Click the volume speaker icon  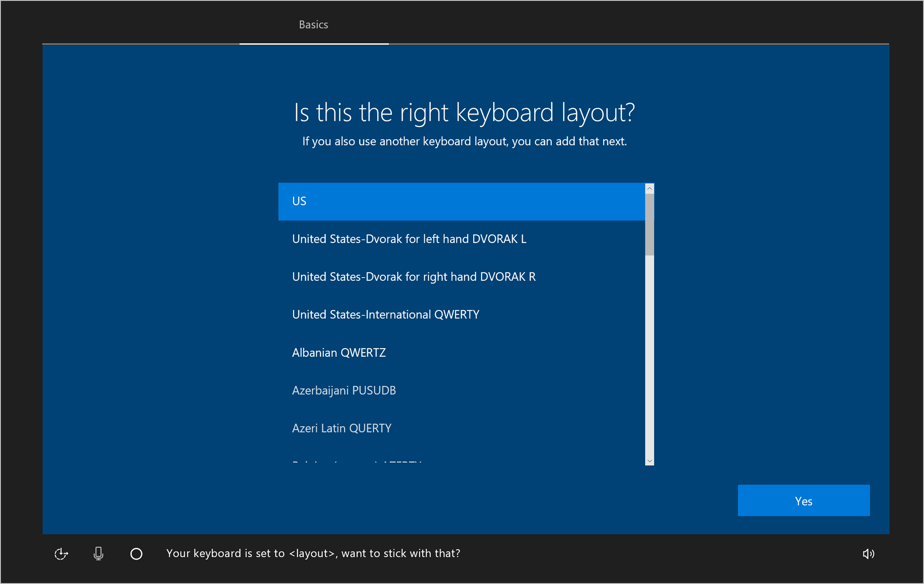point(868,554)
